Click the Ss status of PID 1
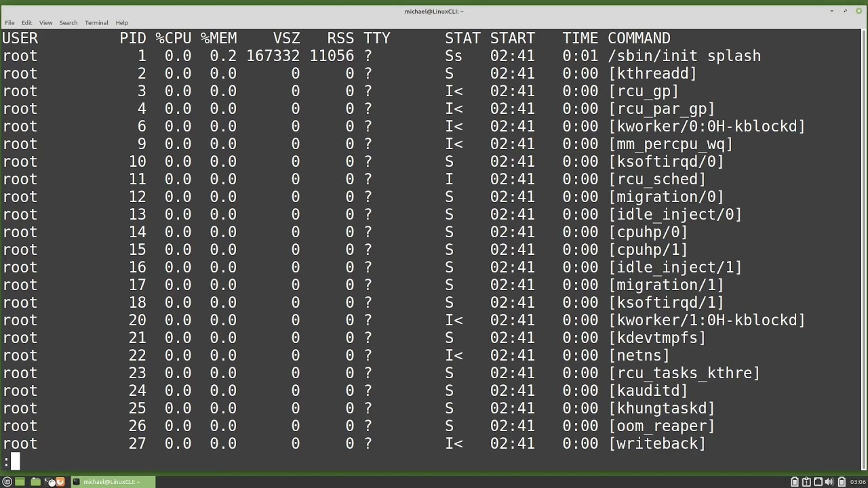This screenshot has height=488, width=868. pos(454,56)
